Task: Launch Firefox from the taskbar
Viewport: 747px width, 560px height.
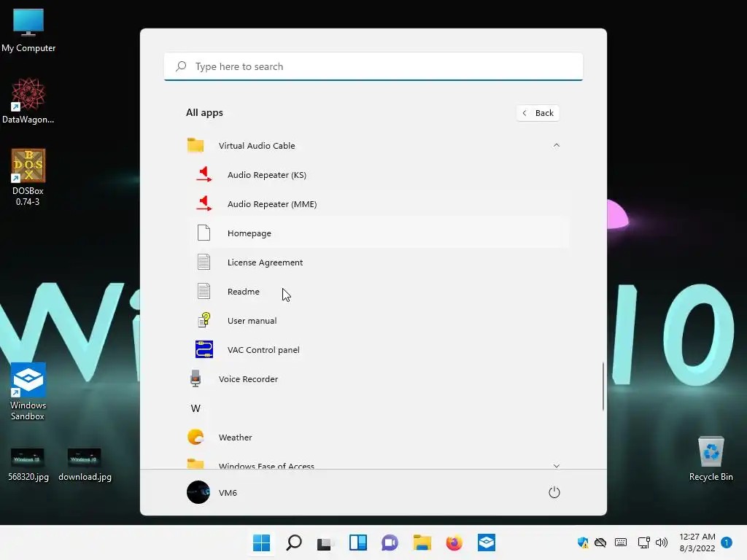Action: click(x=454, y=542)
